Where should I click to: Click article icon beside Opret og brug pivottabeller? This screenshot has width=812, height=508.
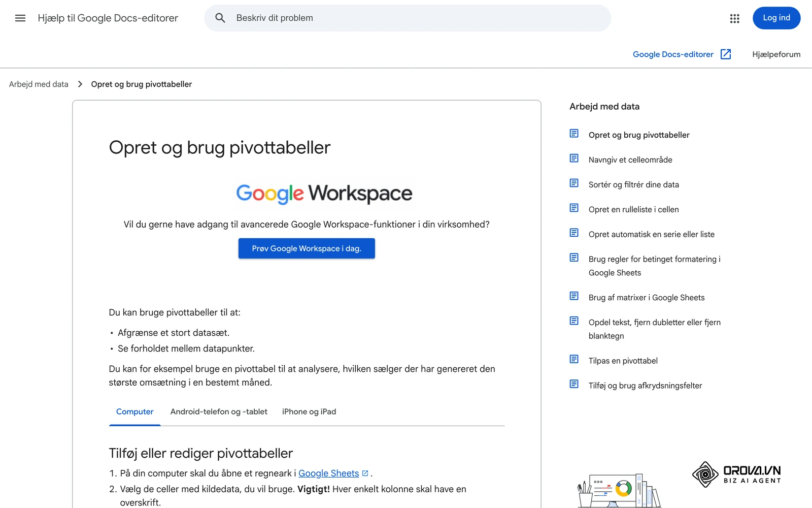click(x=574, y=134)
